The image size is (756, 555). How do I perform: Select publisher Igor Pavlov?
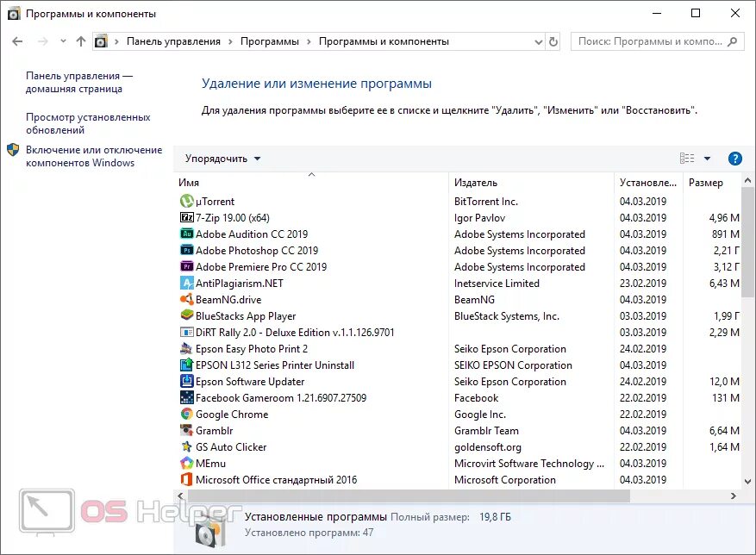click(479, 218)
